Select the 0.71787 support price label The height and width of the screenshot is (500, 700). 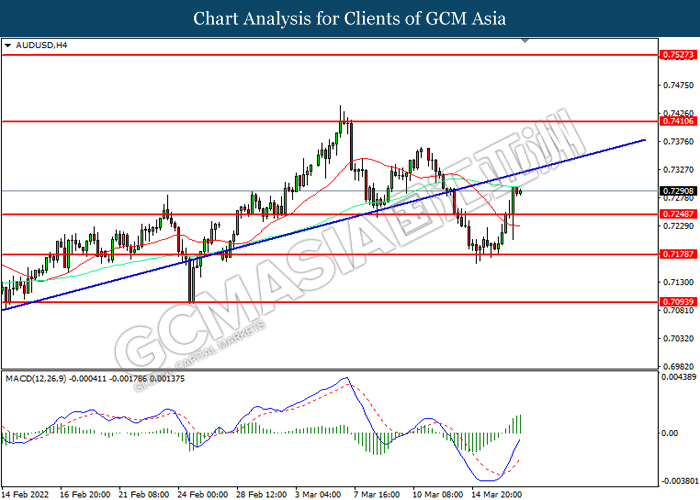coord(678,254)
